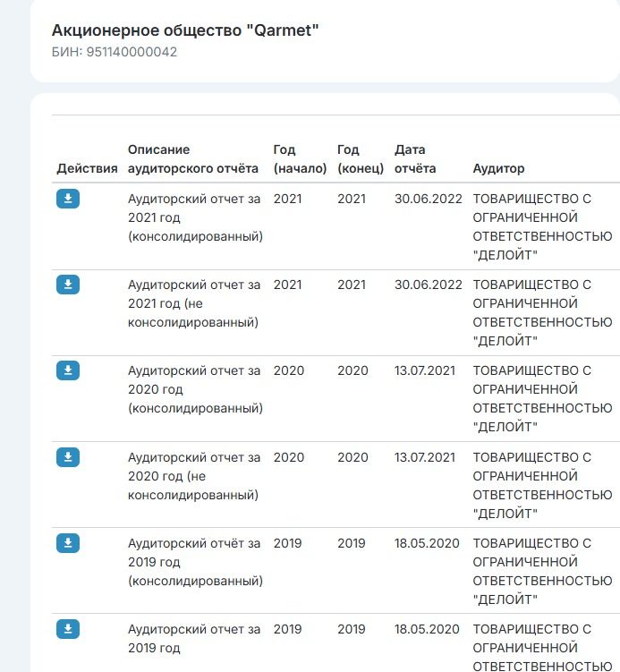
Task: Click start year 2021 in consolidated 2021 row
Action: 287,199
